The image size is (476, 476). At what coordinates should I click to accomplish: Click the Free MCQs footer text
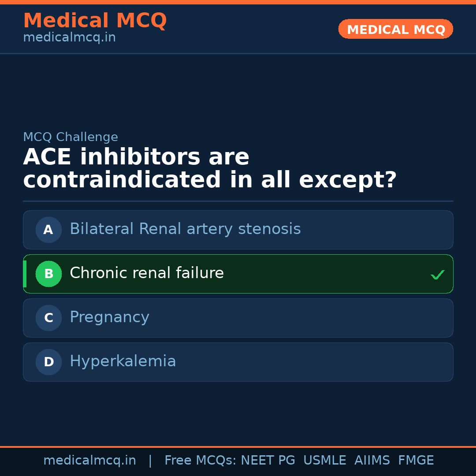pyautogui.click(x=200, y=461)
